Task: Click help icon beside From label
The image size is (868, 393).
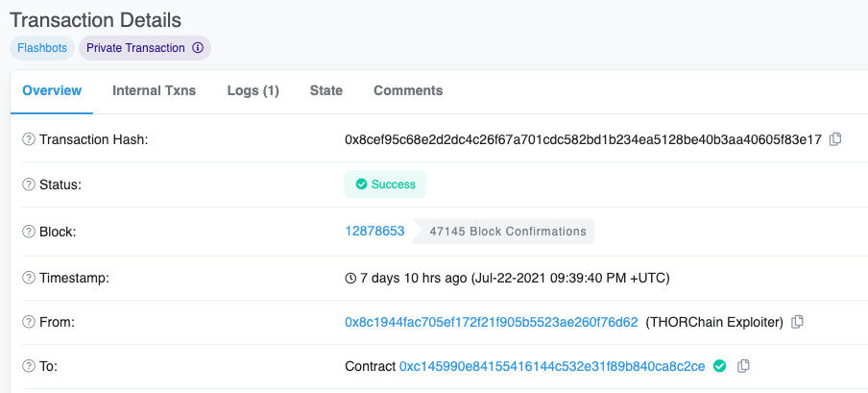Action: (28, 323)
